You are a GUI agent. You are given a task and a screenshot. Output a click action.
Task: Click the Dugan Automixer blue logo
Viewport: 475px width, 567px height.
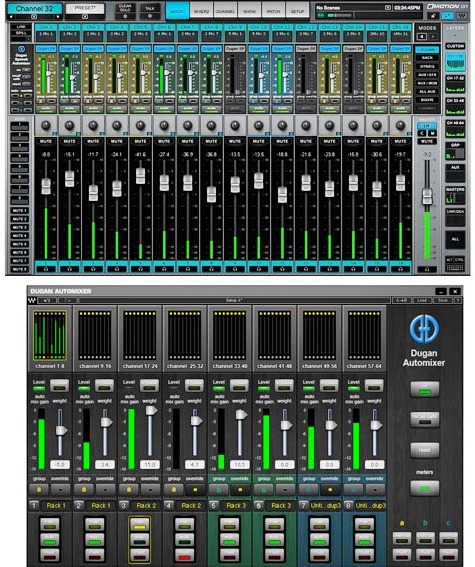tap(424, 329)
